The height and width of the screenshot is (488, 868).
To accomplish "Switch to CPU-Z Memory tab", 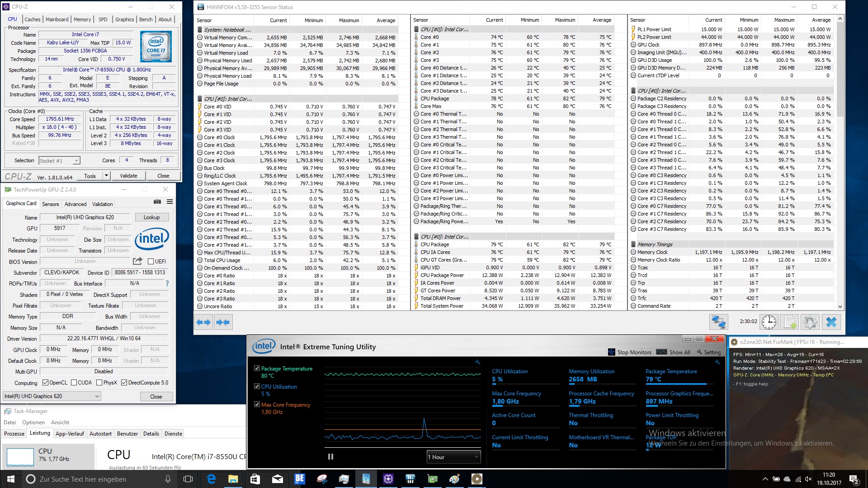I will tap(82, 19).
